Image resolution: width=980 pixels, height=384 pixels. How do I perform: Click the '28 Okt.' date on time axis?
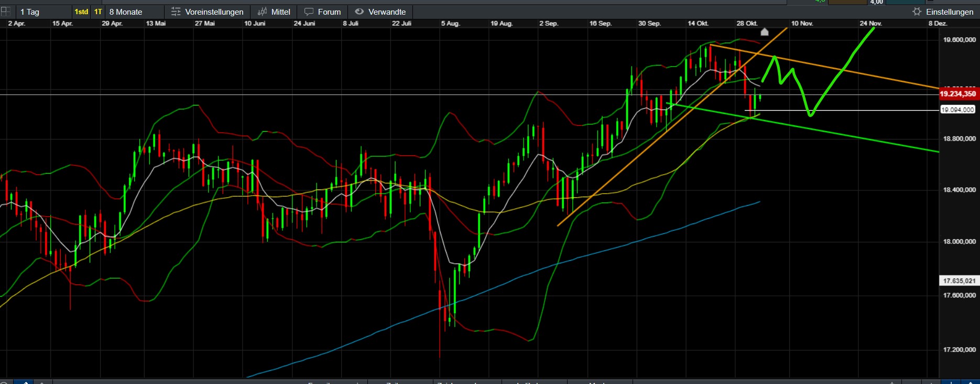point(747,24)
